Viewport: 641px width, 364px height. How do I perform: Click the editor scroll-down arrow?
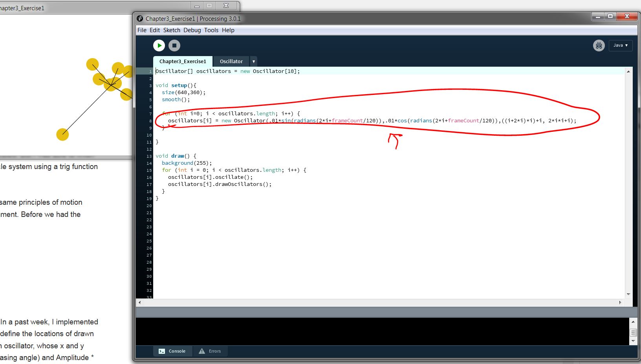tap(628, 294)
